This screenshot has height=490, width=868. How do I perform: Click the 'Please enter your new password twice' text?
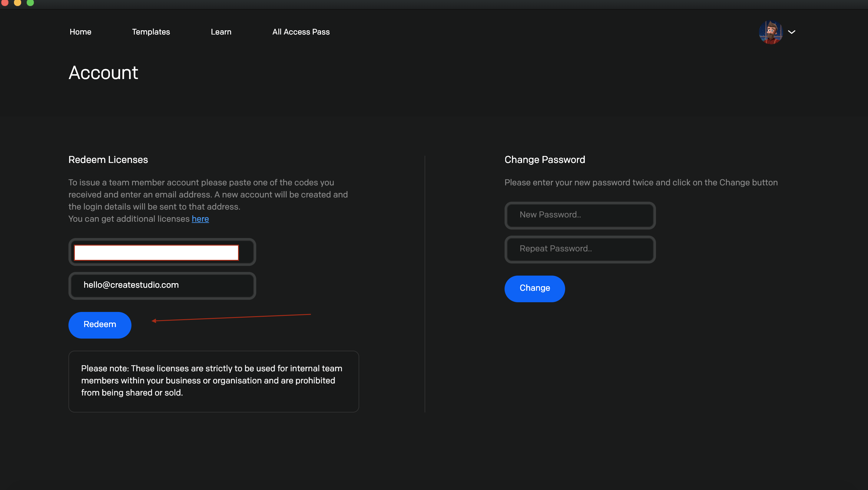(641, 182)
